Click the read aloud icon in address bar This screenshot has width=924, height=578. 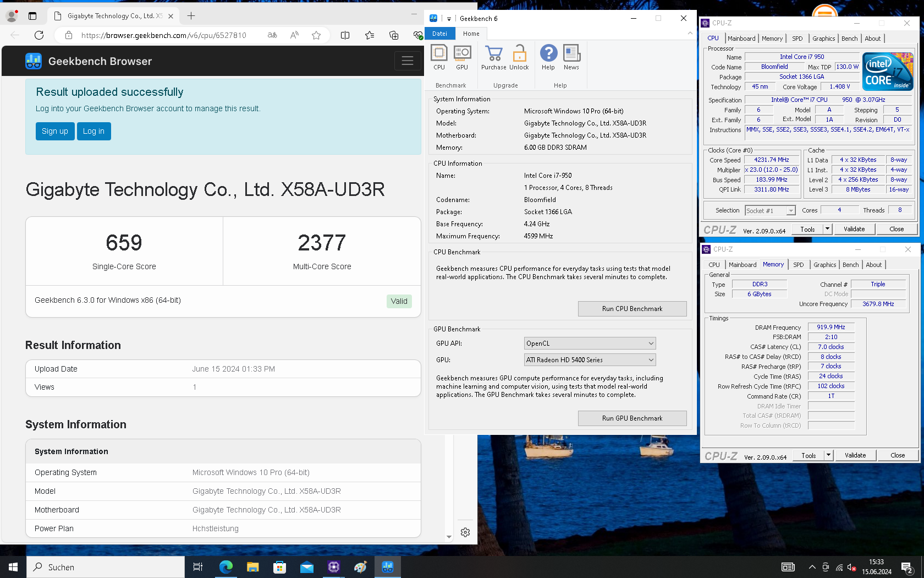coord(294,35)
